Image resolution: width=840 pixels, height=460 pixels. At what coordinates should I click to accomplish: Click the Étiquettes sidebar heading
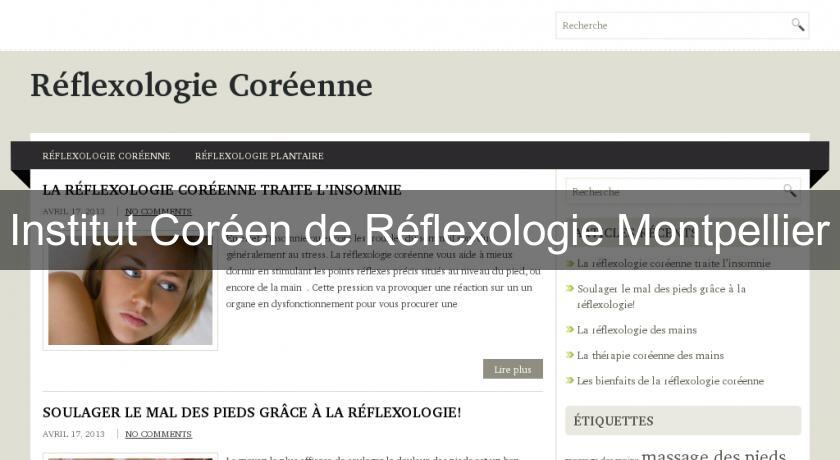(x=613, y=421)
